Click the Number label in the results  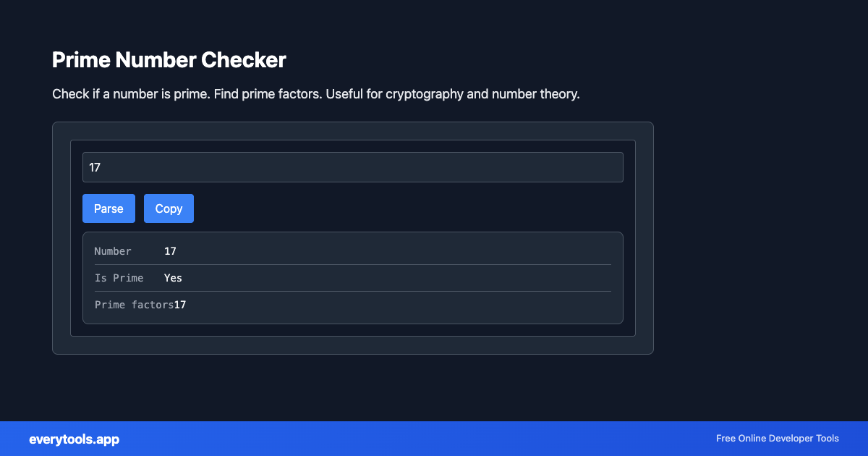113,251
